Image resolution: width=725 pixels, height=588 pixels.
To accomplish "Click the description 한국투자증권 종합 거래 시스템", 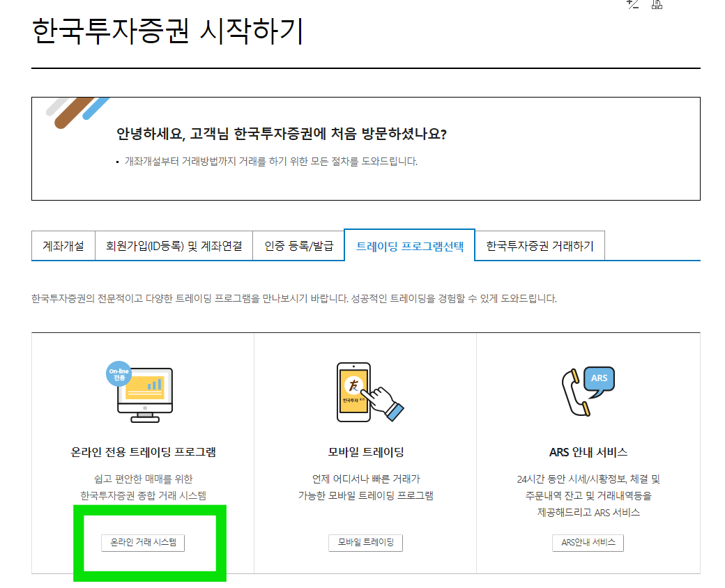I will tap(143, 495).
